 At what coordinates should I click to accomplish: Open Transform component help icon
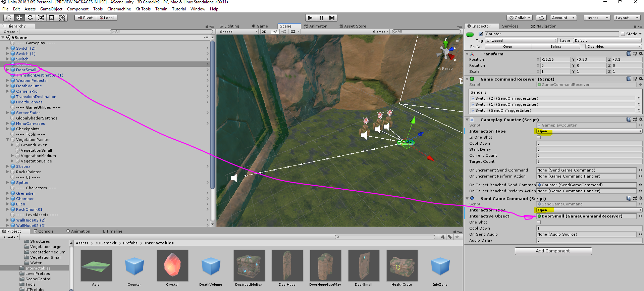click(629, 54)
